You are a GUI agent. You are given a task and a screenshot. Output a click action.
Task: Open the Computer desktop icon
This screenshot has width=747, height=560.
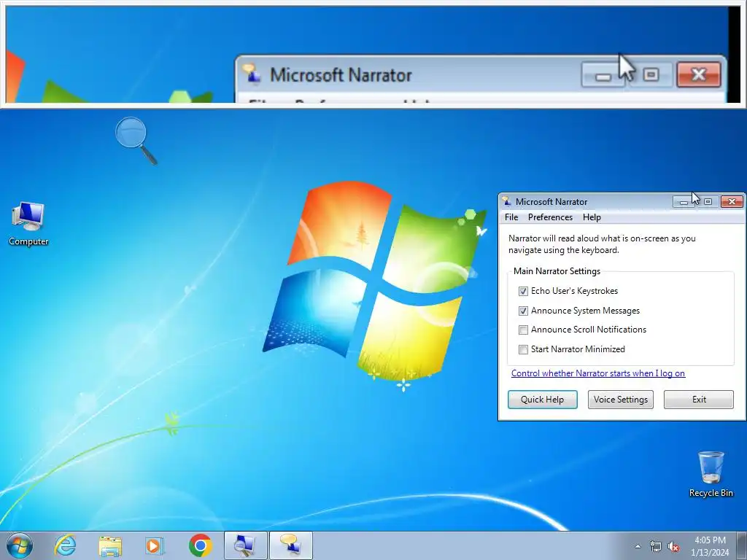click(28, 224)
